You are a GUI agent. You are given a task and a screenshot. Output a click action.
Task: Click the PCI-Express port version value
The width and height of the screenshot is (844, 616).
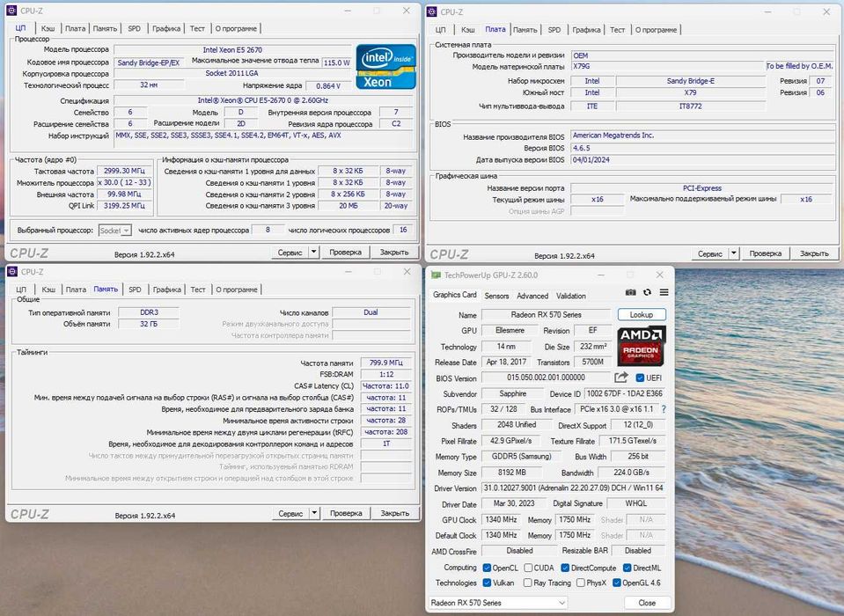coord(702,188)
